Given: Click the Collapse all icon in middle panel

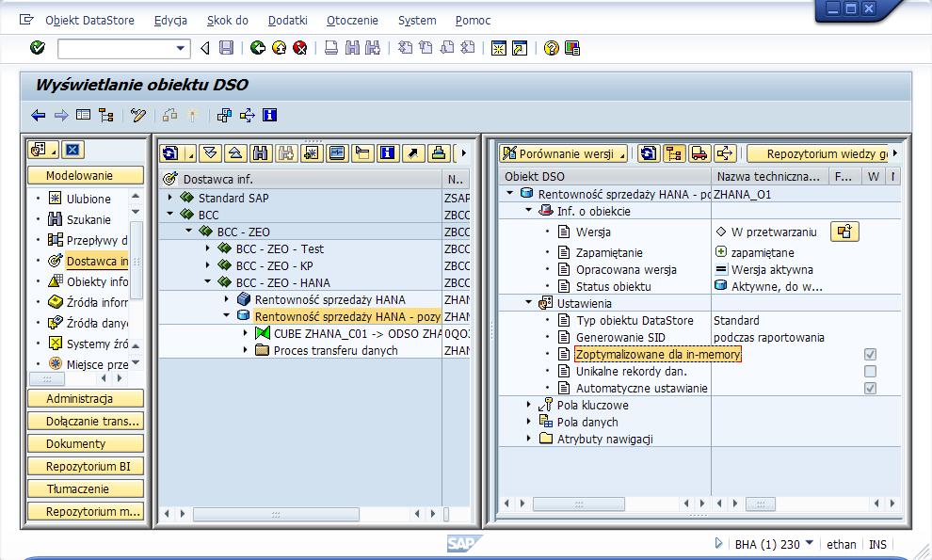Looking at the screenshot, I should 234,153.
